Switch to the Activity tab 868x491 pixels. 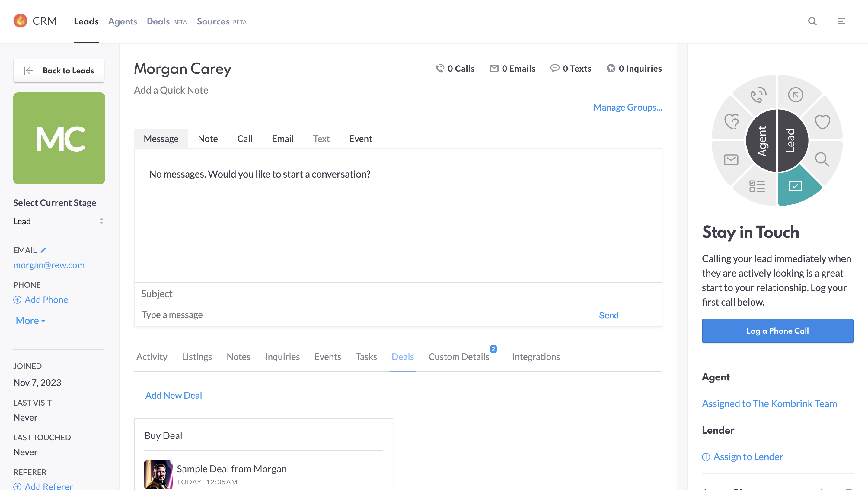(152, 356)
